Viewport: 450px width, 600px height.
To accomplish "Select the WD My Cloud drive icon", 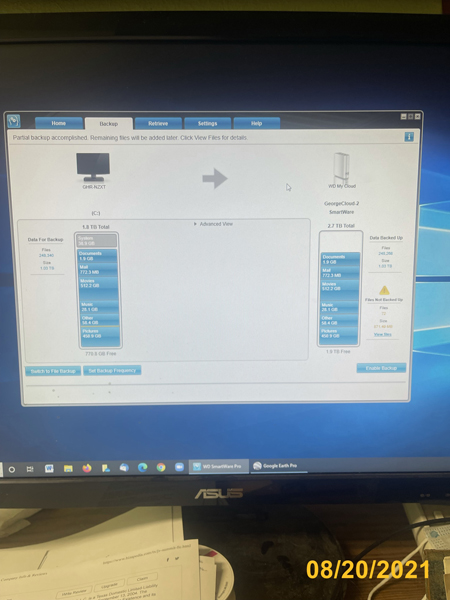I will coord(341,168).
